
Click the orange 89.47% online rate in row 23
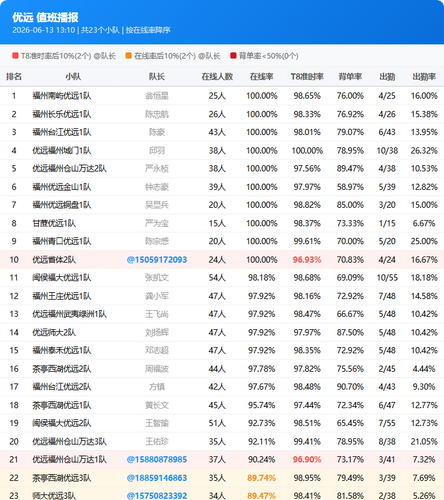[x=262, y=496]
